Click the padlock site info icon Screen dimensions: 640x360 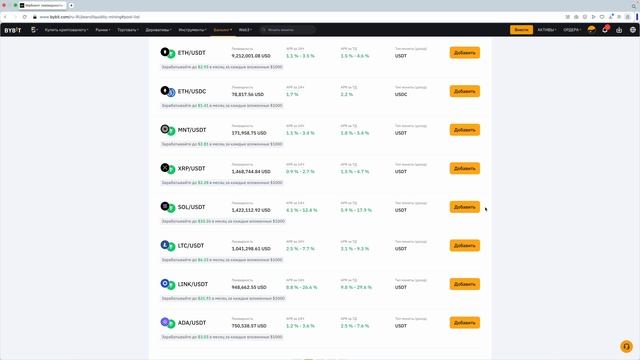35,17
